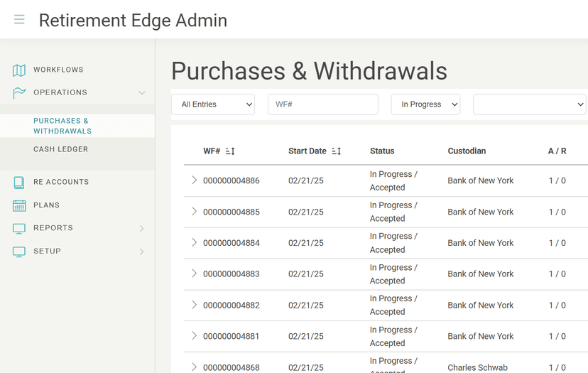The width and height of the screenshot is (588, 373).
Task: Click the Plans calendar icon
Action: pos(19,205)
